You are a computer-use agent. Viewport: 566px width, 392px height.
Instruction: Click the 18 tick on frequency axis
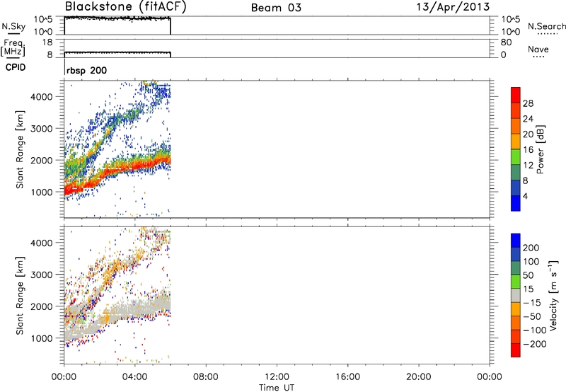[47, 42]
